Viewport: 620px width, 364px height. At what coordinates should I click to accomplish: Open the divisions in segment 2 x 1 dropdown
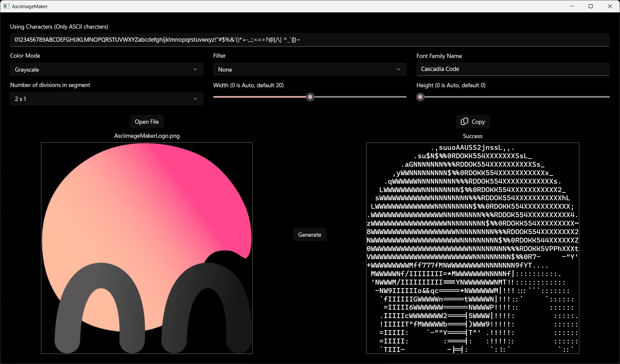107,99
